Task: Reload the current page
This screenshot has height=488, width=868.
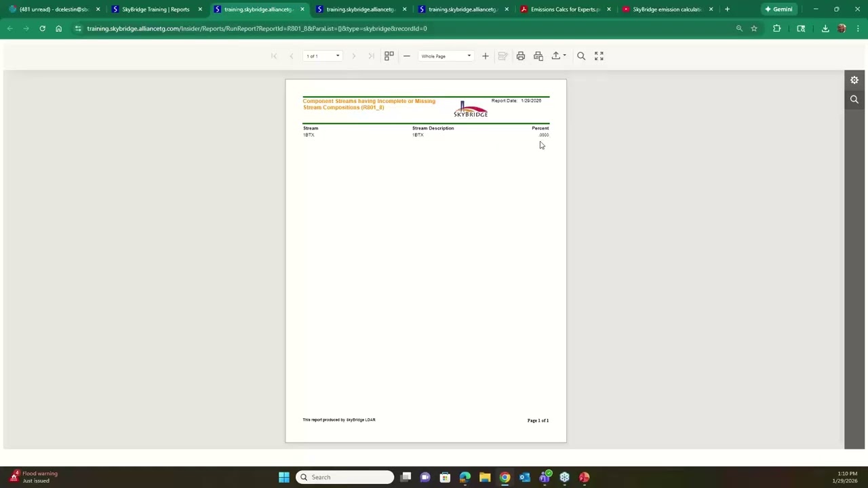Action: (42, 28)
